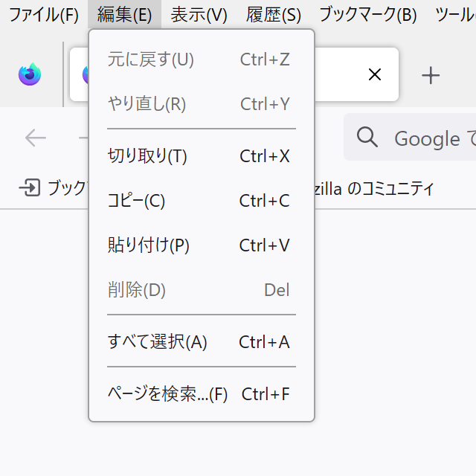This screenshot has height=476, width=476.
Task: Open the 履歴(S) menu
Action: [x=274, y=14]
